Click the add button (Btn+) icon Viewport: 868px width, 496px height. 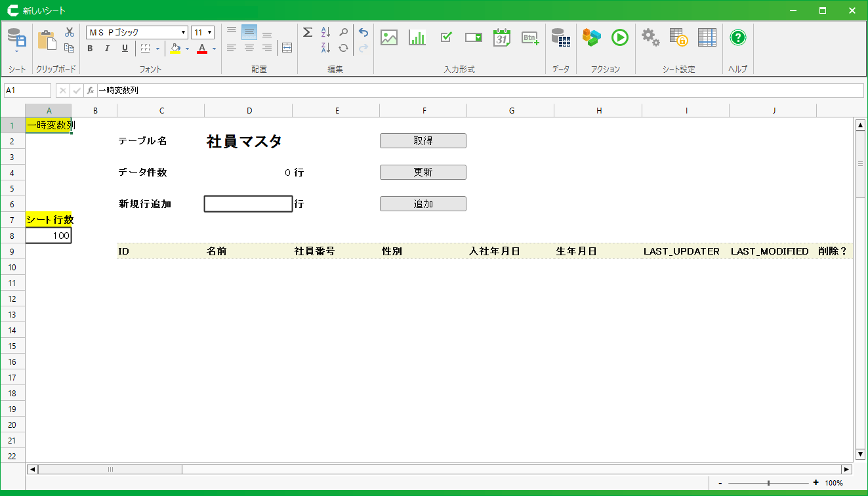click(x=530, y=37)
